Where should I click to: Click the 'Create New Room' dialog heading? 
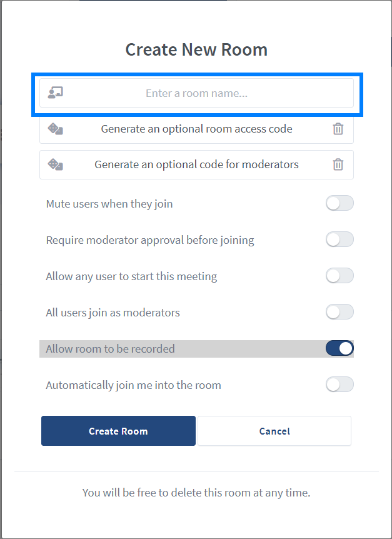click(x=196, y=50)
